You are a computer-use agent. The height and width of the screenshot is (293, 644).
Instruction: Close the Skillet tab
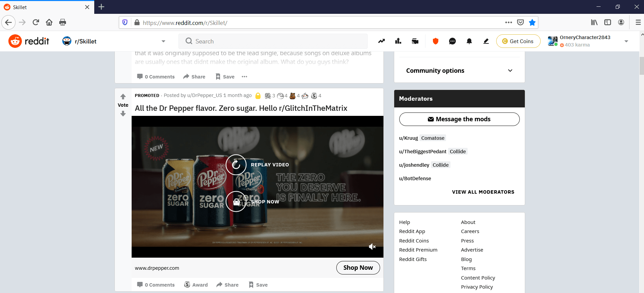(87, 7)
